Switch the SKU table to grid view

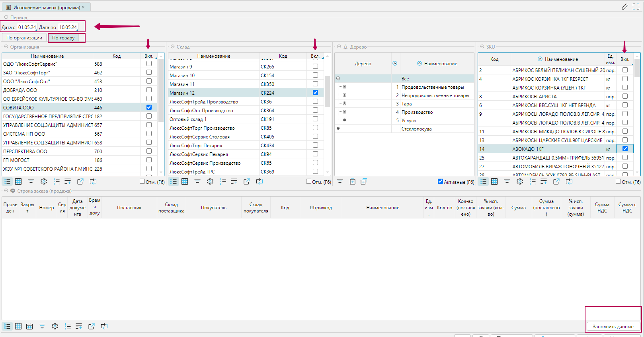(x=494, y=181)
